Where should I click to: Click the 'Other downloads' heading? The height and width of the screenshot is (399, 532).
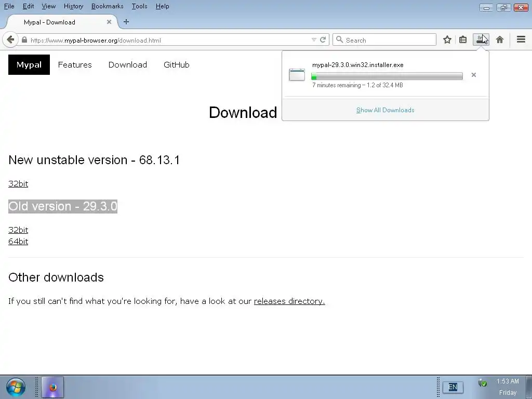(x=56, y=277)
